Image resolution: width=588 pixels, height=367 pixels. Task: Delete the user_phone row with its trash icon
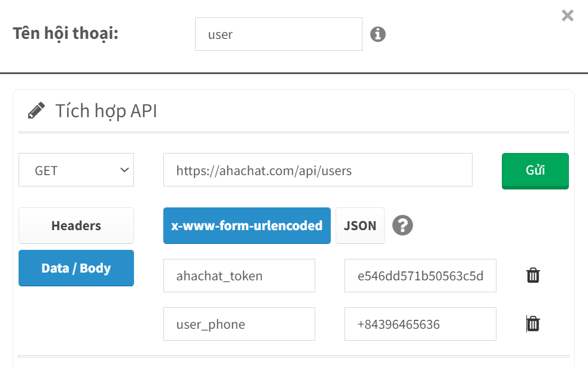tap(533, 324)
